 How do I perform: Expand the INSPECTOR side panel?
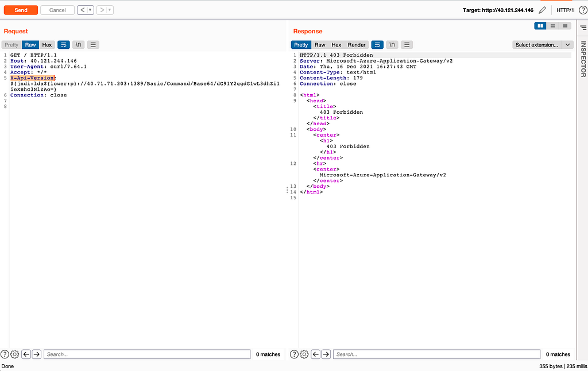tap(583, 59)
